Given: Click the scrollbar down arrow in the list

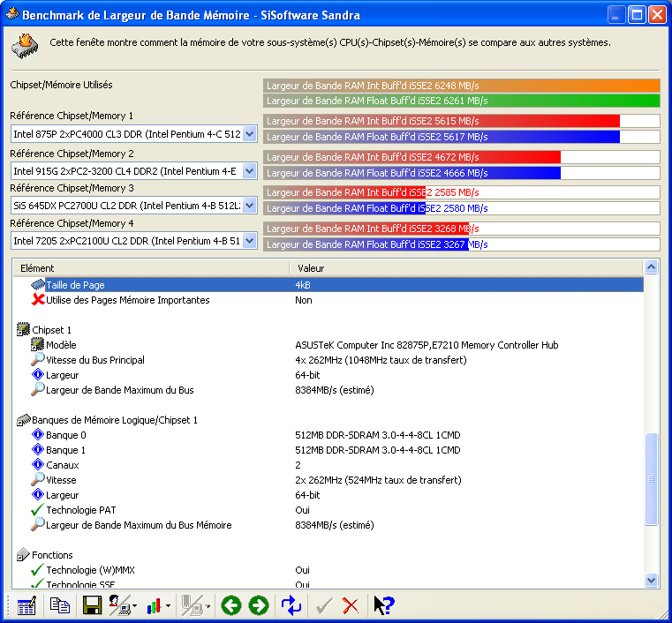Looking at the screenshot, I should [x=651, y=580].
